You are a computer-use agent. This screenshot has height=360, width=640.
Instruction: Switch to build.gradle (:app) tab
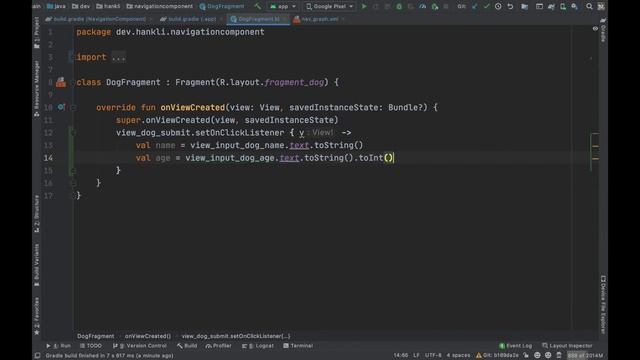click(191, 19)
